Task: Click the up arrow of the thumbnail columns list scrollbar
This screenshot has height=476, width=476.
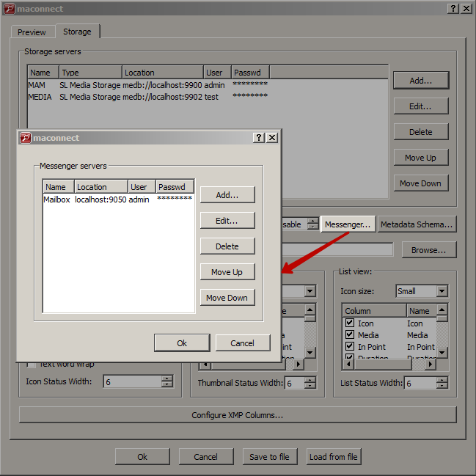Action: pyautogui.click(x=310, y=310)
